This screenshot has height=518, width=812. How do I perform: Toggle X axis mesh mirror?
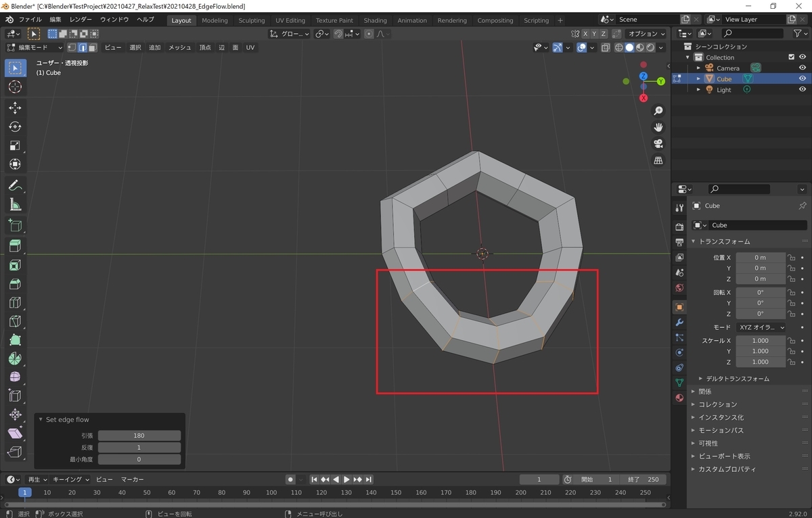click(x=585, y=33)
